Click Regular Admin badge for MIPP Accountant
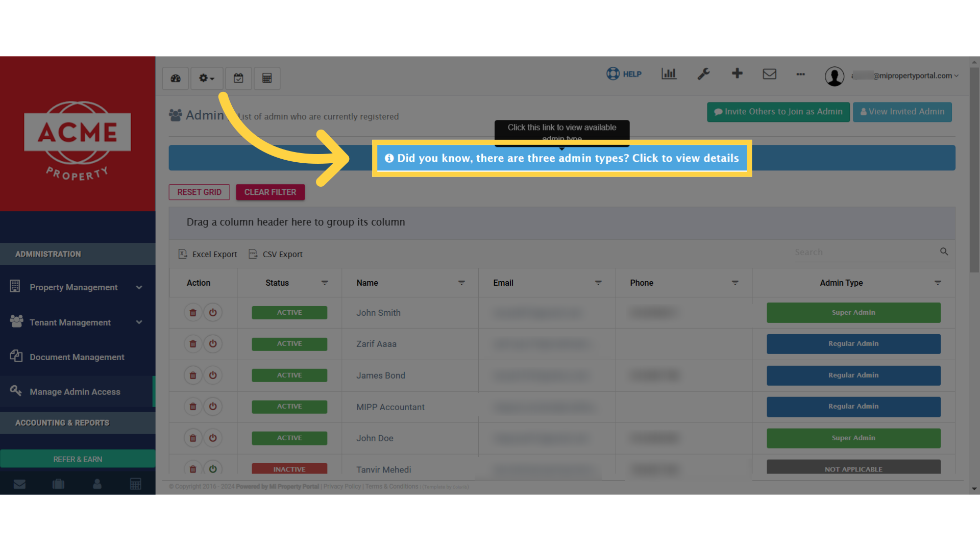Viewport: 980px width, 551px height. coord(853,407)
